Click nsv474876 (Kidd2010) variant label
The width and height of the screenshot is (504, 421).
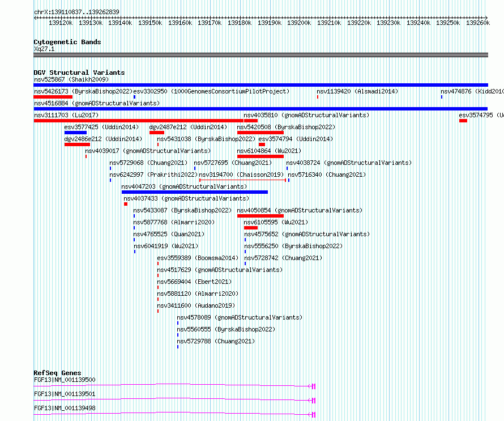tap(472, 91)
